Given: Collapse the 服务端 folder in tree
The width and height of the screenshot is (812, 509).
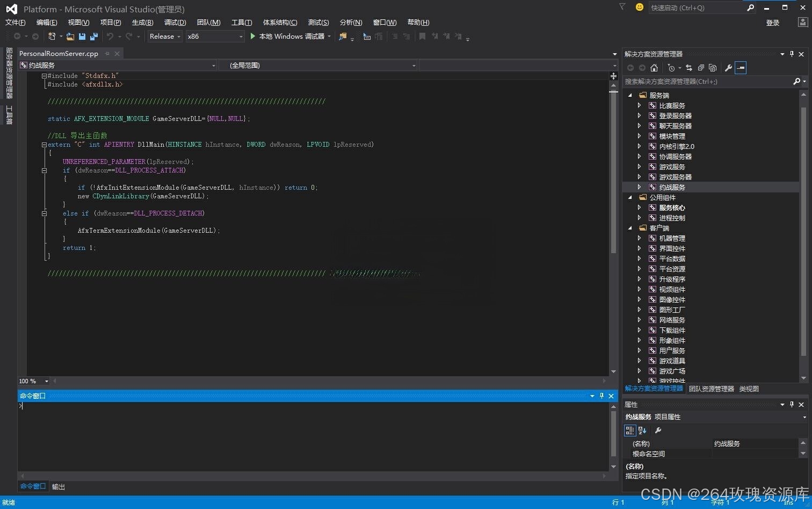Looking at the screenshot, I should click(x=630, y=95).
